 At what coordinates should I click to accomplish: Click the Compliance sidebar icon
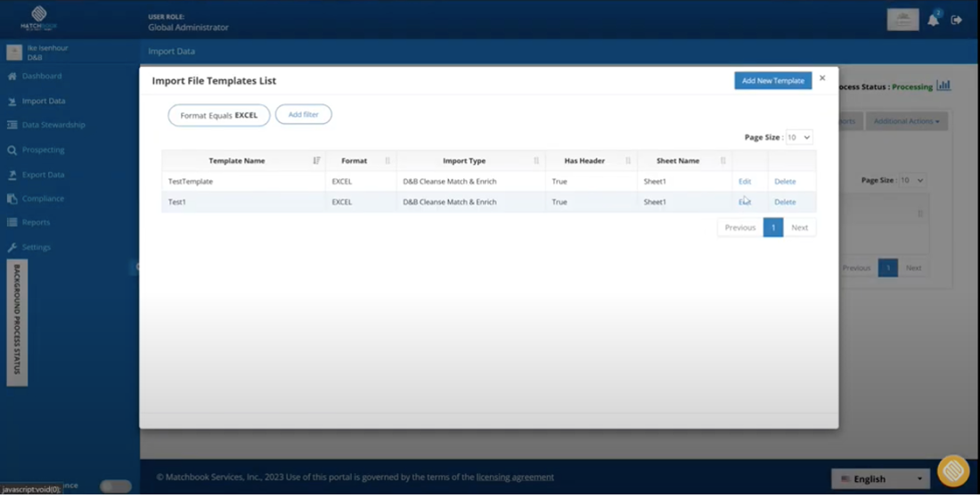point(12,199)
